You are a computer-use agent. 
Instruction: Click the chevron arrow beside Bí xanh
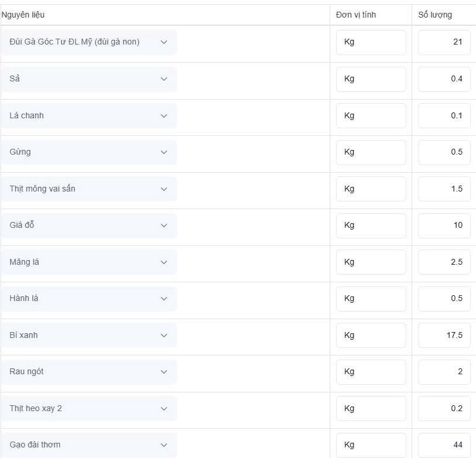(x=164, y=336)
